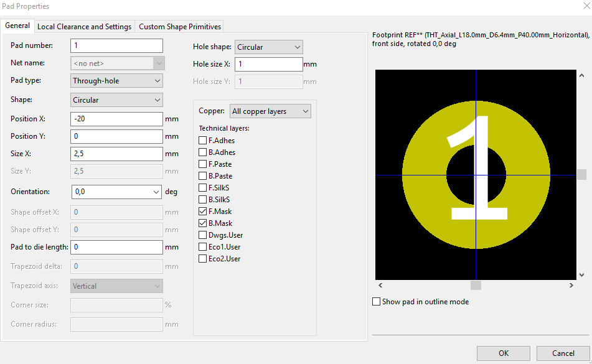Switch to the Local Clearance and Settings tab
Viewport: 592px width, 364px height.
(84, 26)
